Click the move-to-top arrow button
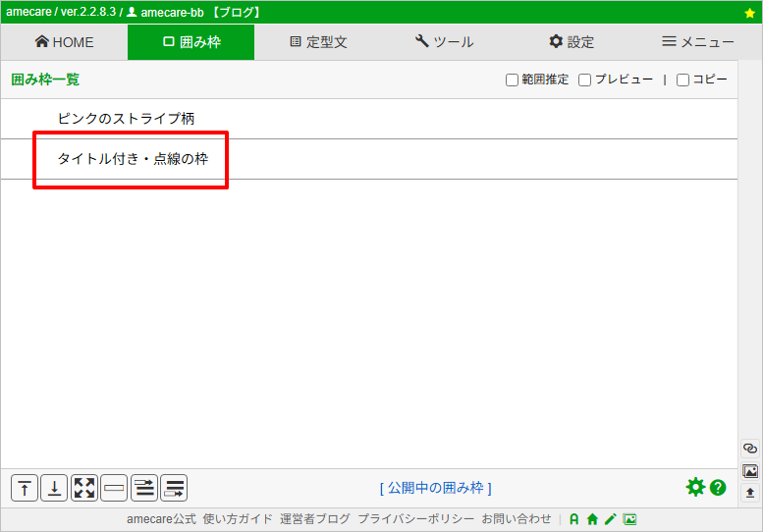 tap(25, 488)
